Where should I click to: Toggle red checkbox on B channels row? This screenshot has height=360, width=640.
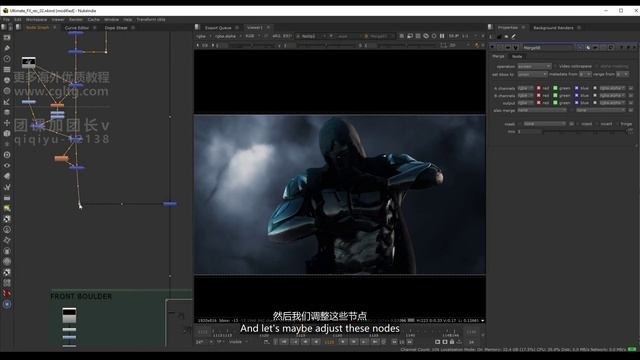coord(538,96)
